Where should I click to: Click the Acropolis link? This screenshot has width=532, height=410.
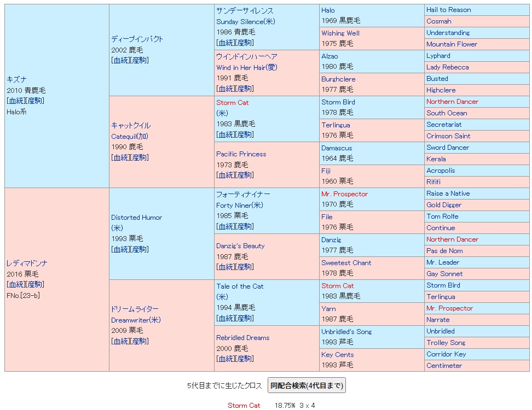point(441,171)
